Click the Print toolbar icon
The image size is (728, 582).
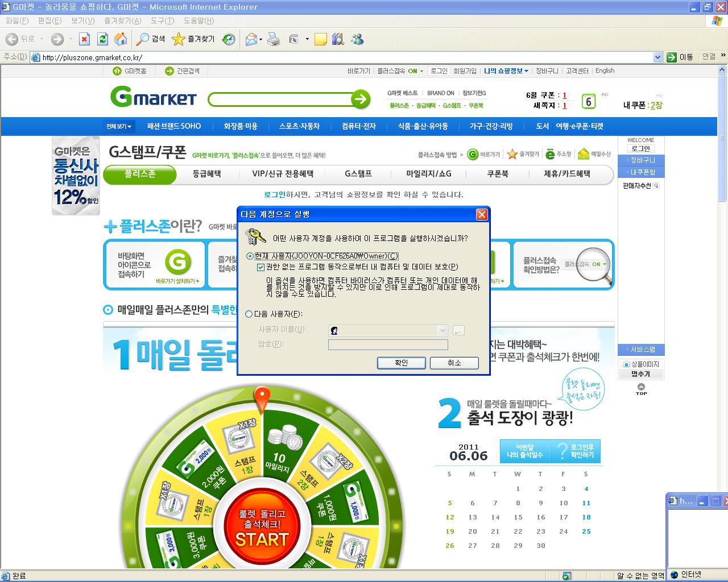(x=274, y=39)
